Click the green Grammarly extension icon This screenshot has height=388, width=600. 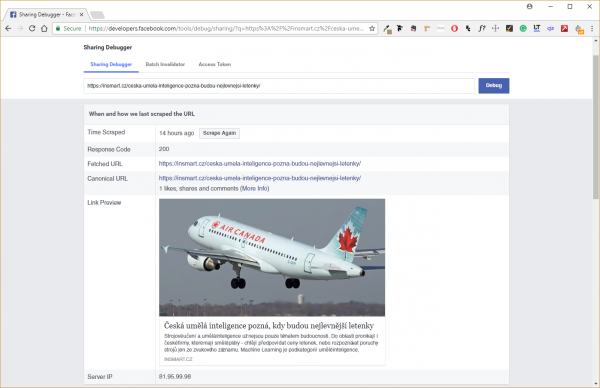click(523, 28)
